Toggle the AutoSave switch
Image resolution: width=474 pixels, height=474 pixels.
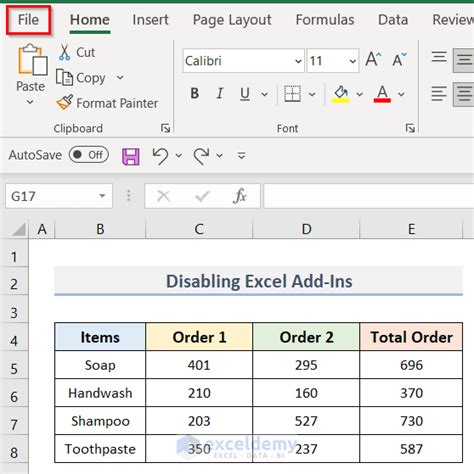[x=89, y=155]
